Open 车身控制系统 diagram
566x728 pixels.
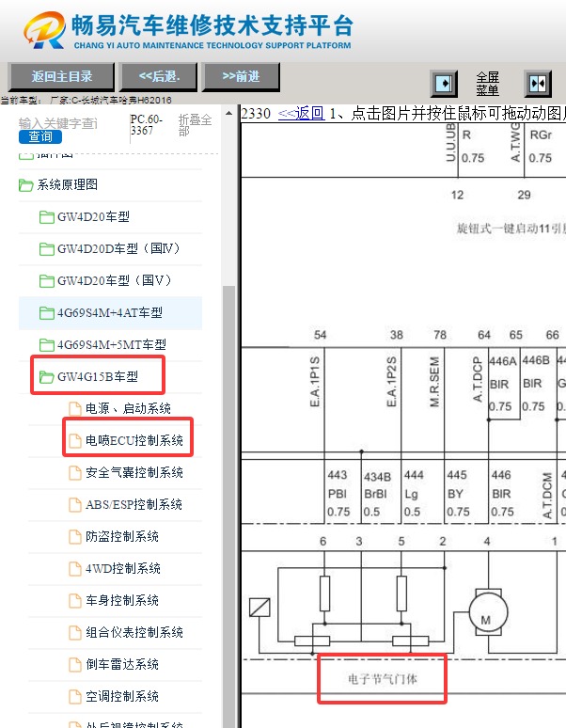[x=122, y=600]
